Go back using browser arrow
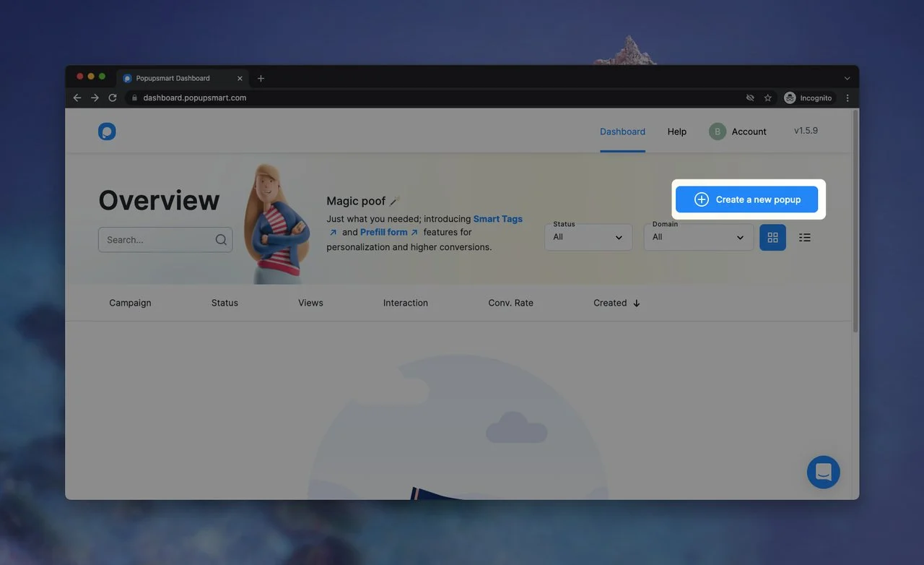The height and width of the screenshot is (565, 924). [x=77, y=98]
